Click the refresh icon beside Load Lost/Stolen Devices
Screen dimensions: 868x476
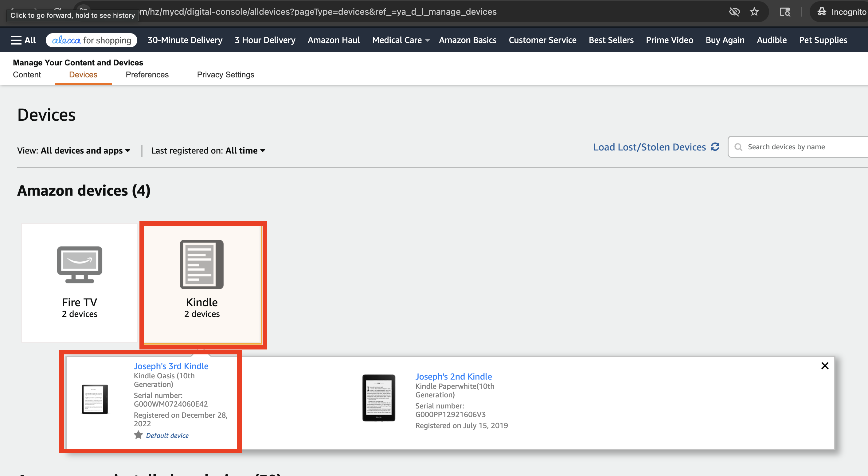point(715,147)
